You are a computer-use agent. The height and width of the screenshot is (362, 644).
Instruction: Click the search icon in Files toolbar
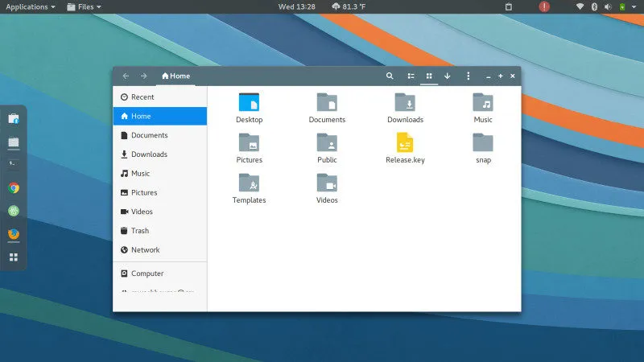390,76
